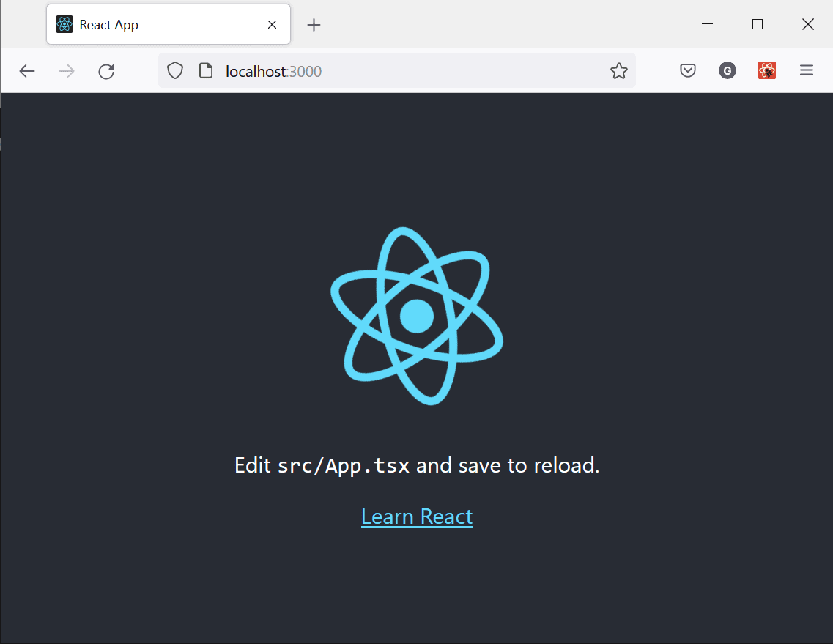This screenshot has height=644, width=833.
Task: Open tracking protection shield info
Action: pos(175,70)
